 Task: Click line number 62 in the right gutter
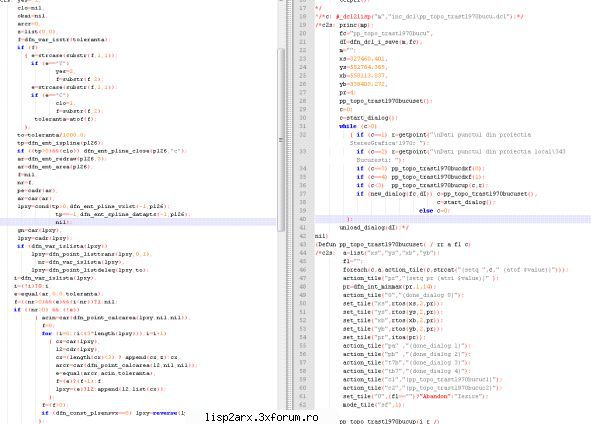click(303, 405)
